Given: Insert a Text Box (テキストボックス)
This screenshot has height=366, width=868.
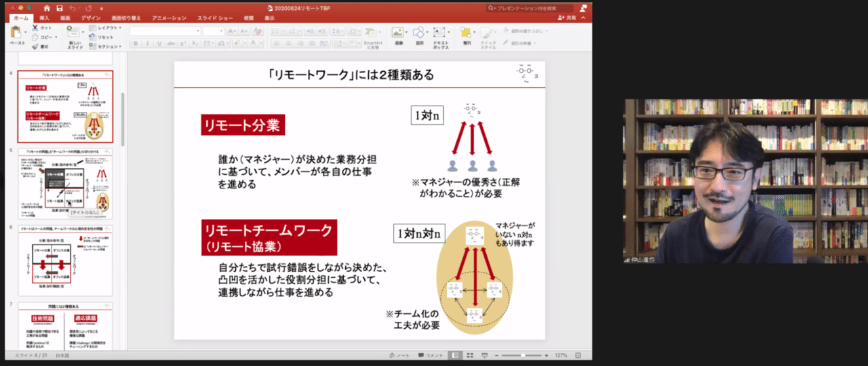Looking at the screenshot, I should [x=440, y=33].
